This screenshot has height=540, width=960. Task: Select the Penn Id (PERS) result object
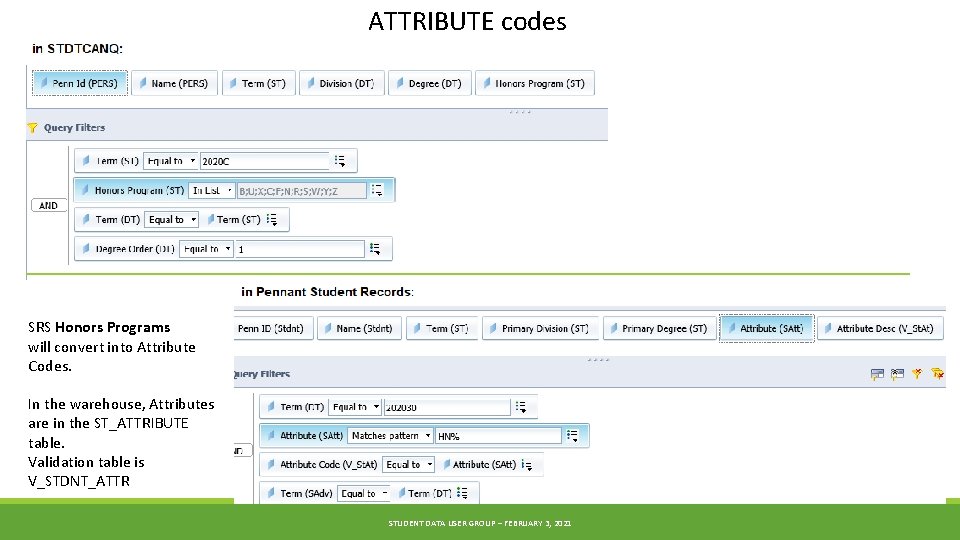pyautogui.click(x=80, y=83)
